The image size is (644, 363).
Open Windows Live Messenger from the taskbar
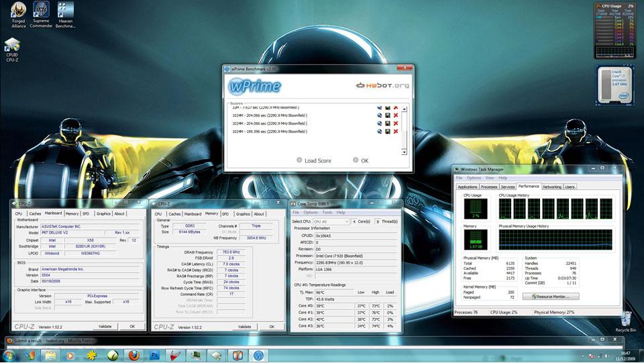[30, 355]
